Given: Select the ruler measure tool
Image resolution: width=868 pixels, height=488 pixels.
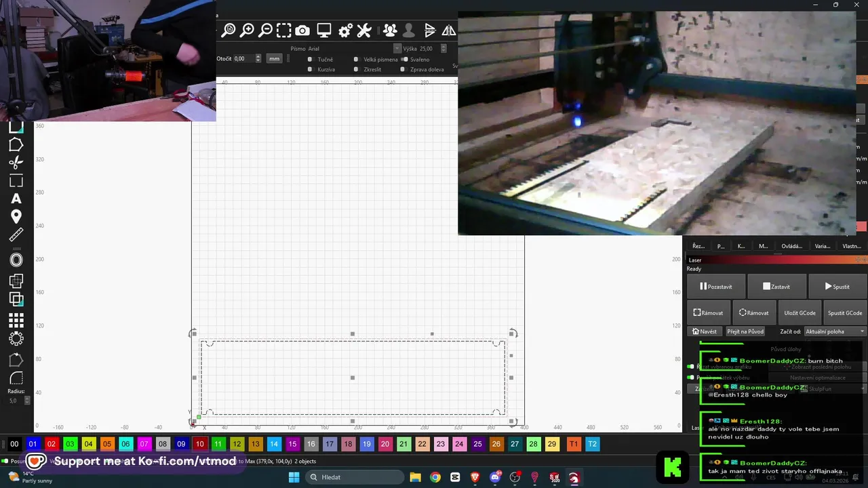Looking at the screenshot, I should pyautogui.click(x=16, y=235).
